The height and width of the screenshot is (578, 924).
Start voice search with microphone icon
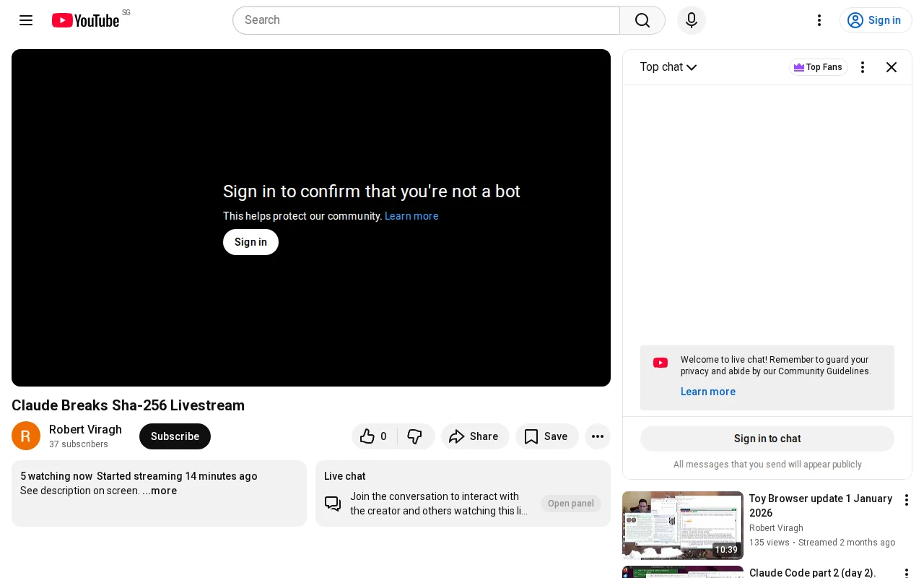(692, 20)
